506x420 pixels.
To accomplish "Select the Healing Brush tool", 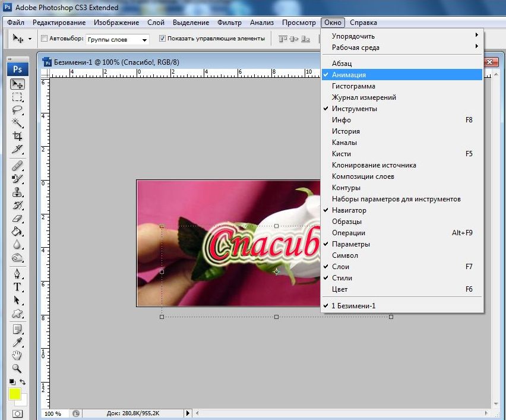I will pos(17,166).
